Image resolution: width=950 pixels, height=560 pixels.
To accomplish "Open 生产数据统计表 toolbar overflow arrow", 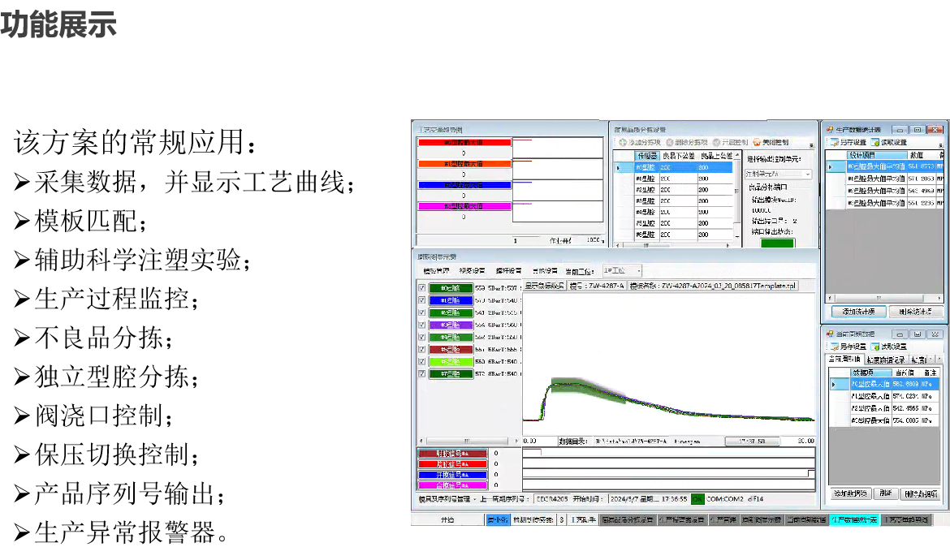I will (941, 145).
